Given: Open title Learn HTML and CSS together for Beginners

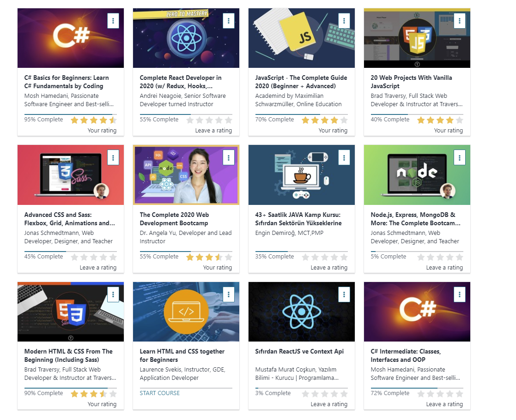Looking at the screenshot, I should click(182, 355).
